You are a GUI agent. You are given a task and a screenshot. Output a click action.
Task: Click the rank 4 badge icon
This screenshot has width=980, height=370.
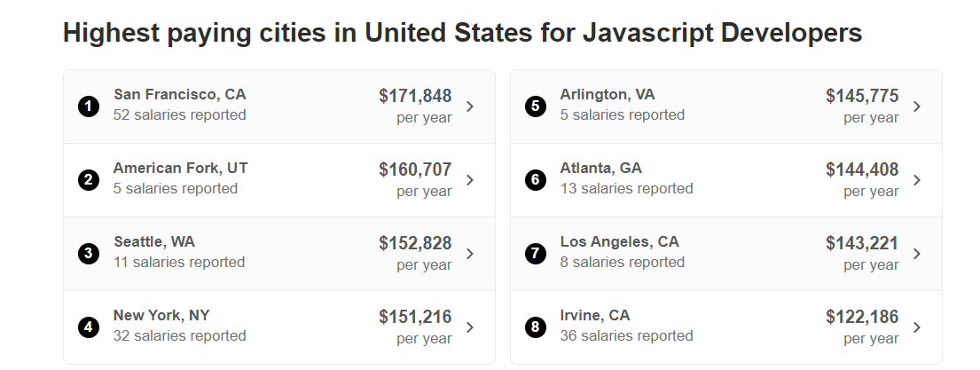tap(88, 327)
